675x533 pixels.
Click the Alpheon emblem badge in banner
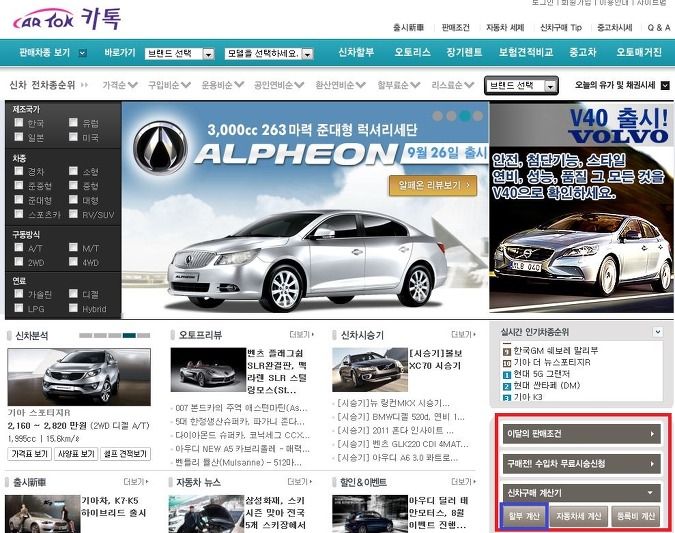160,148
